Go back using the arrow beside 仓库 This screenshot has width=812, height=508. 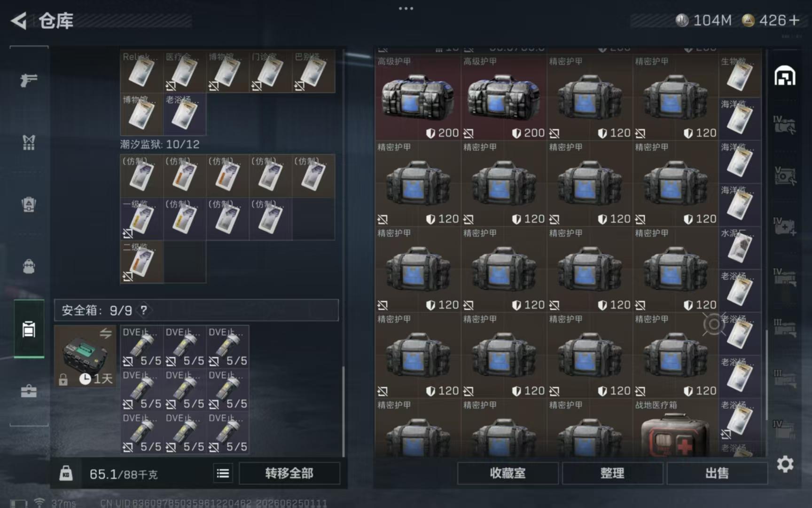(19, 21)
